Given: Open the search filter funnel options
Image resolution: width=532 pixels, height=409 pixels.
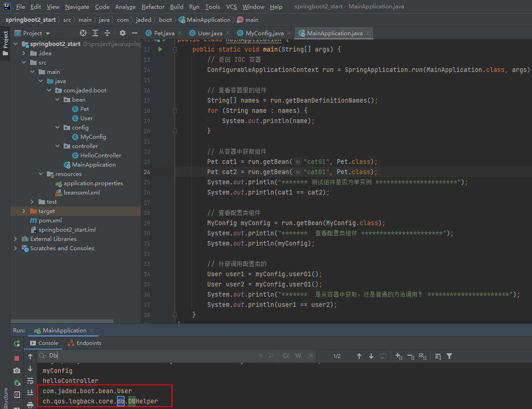Looking at the screenshot, I should tap(449, 356).
